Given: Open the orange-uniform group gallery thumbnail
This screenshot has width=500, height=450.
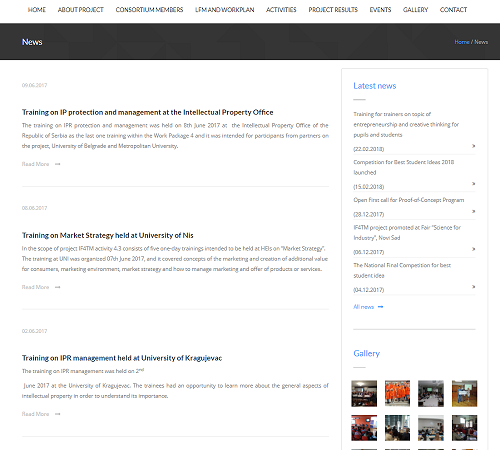Looking at the screenshot, I should click(x=397, y=393).
